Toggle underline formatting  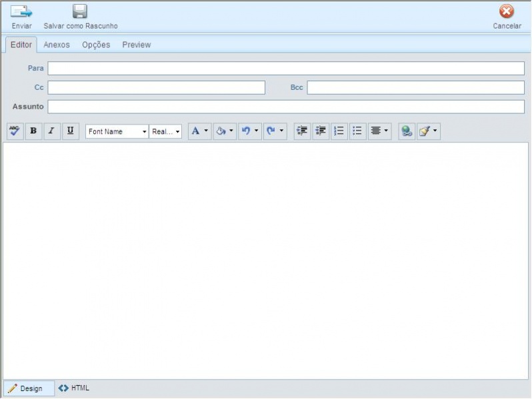pos(71,131)
